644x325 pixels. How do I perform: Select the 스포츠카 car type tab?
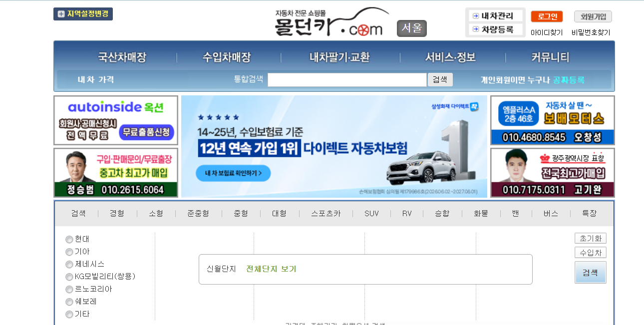325,213
